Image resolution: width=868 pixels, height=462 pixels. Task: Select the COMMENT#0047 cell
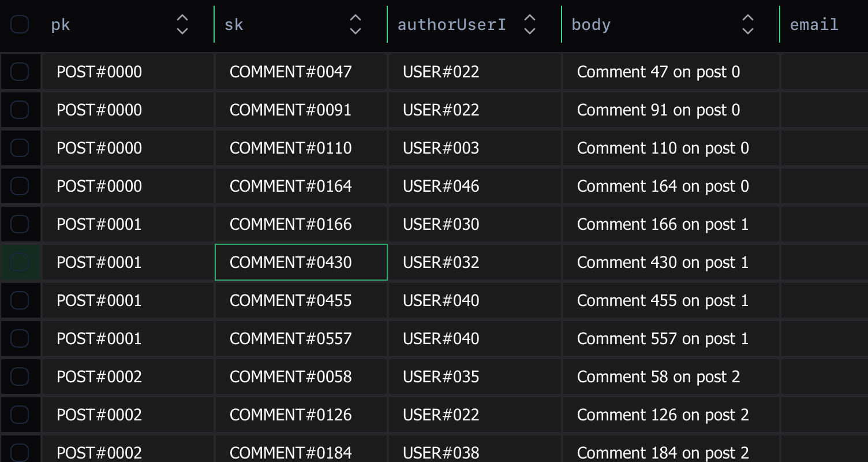(x=301, y=72)
